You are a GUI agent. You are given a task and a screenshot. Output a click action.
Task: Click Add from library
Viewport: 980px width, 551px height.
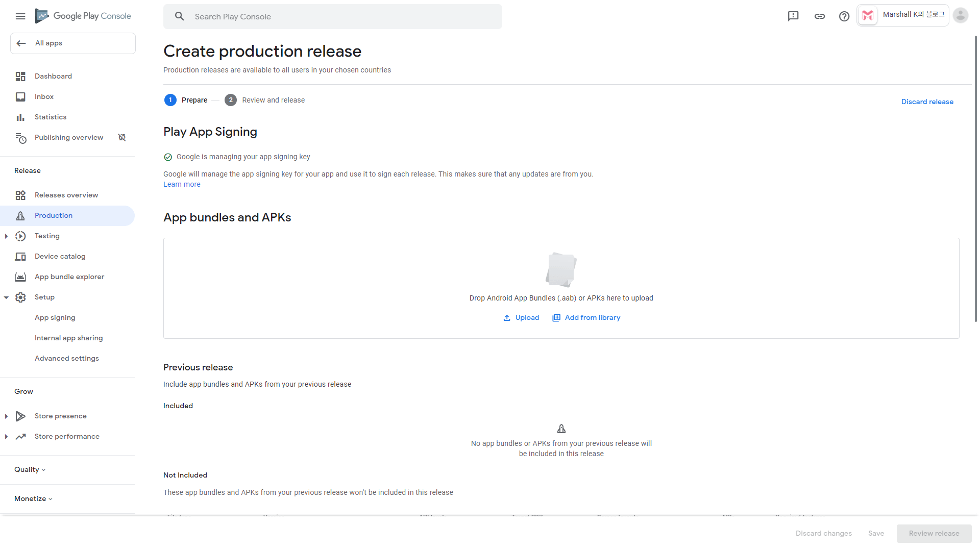[x=586, y=318]
